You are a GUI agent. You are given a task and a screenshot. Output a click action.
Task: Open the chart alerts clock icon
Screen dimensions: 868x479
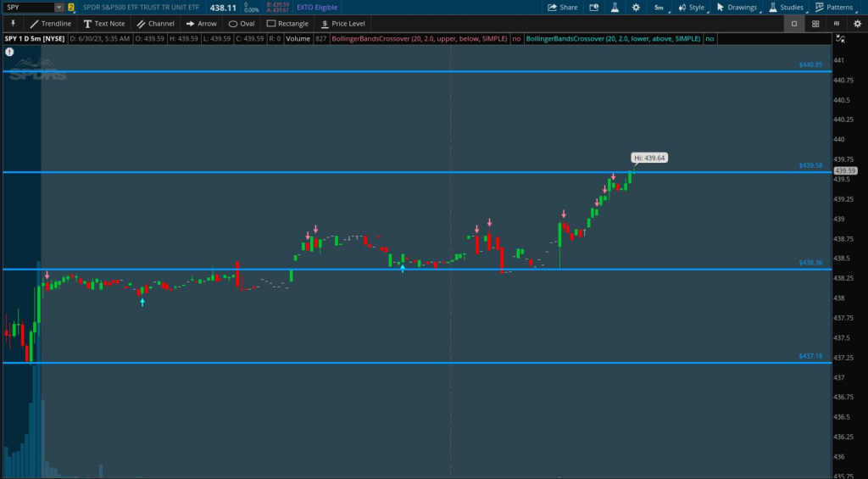[594, 7]
